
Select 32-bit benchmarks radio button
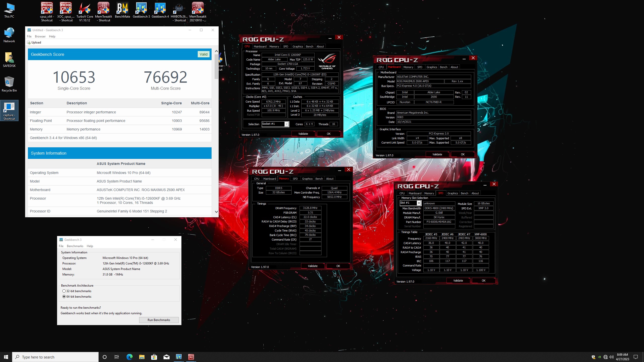(64, 291)
